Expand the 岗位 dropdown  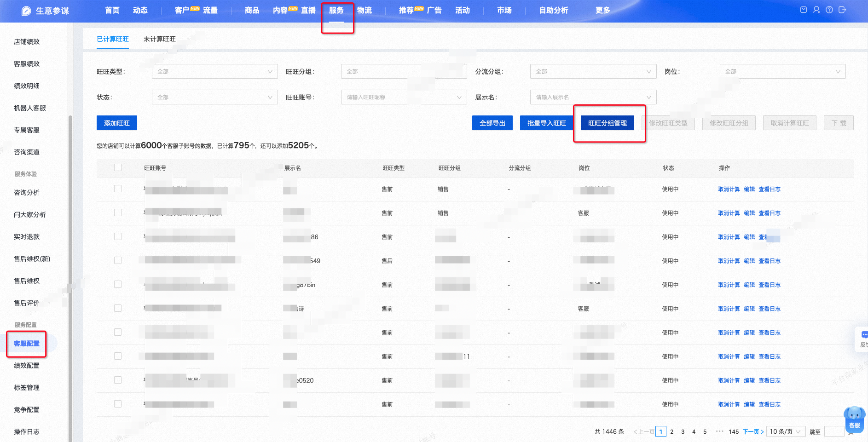[783, 71]
